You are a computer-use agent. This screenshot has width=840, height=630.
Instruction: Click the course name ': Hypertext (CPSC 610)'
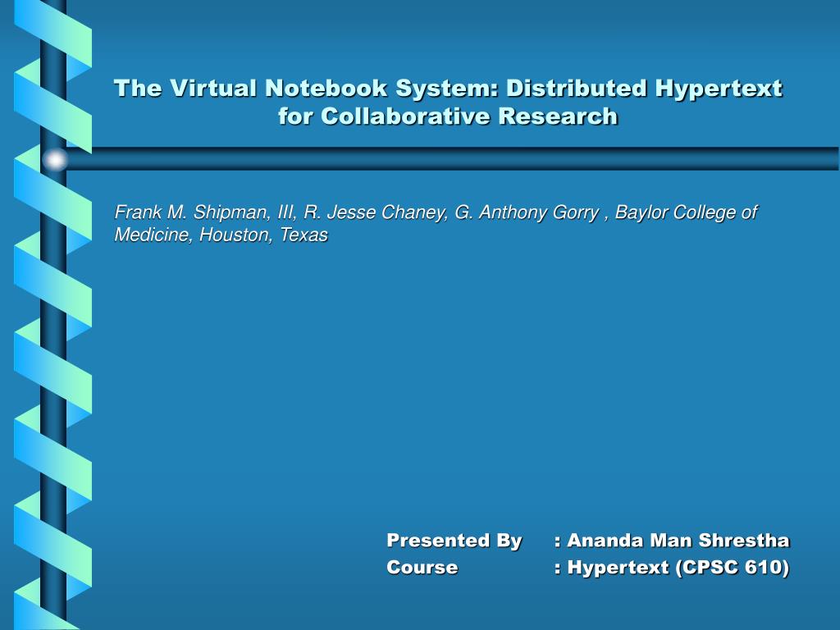(672, 568)
